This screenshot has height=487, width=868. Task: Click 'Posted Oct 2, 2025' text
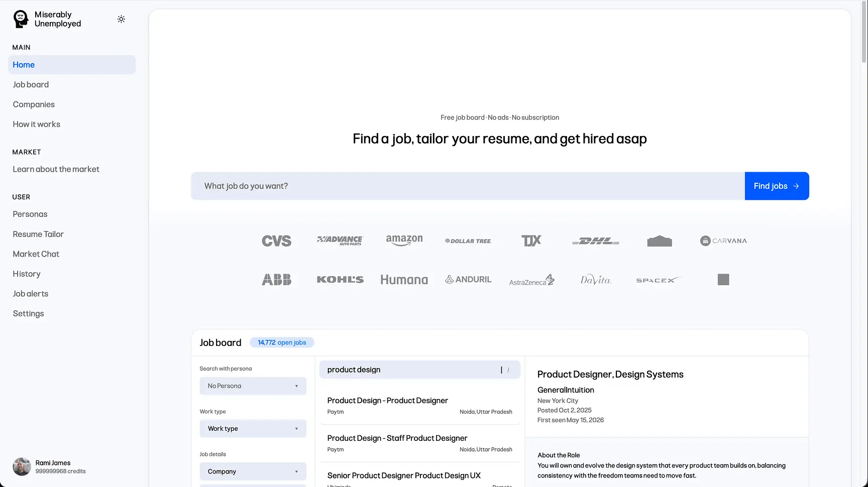565,410
